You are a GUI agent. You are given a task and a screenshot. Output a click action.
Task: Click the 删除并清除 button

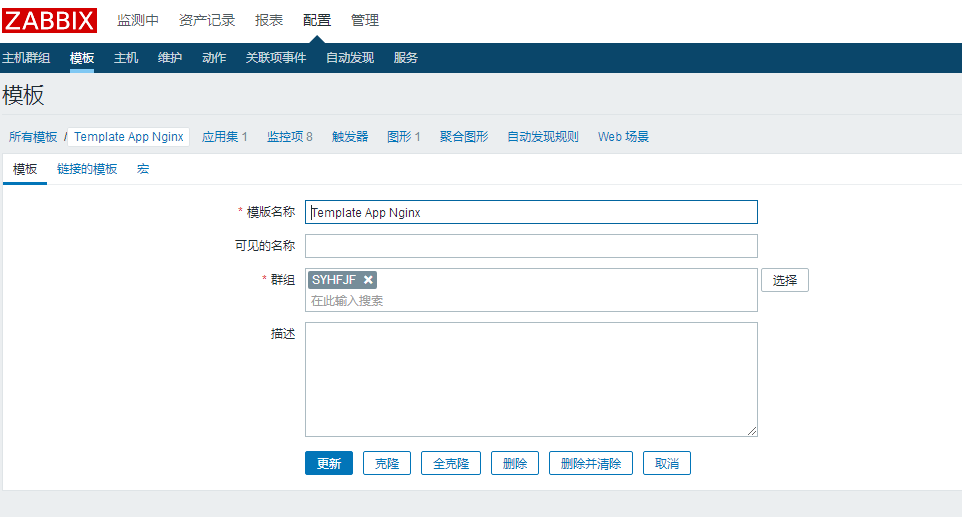click(x=591, y=463)
